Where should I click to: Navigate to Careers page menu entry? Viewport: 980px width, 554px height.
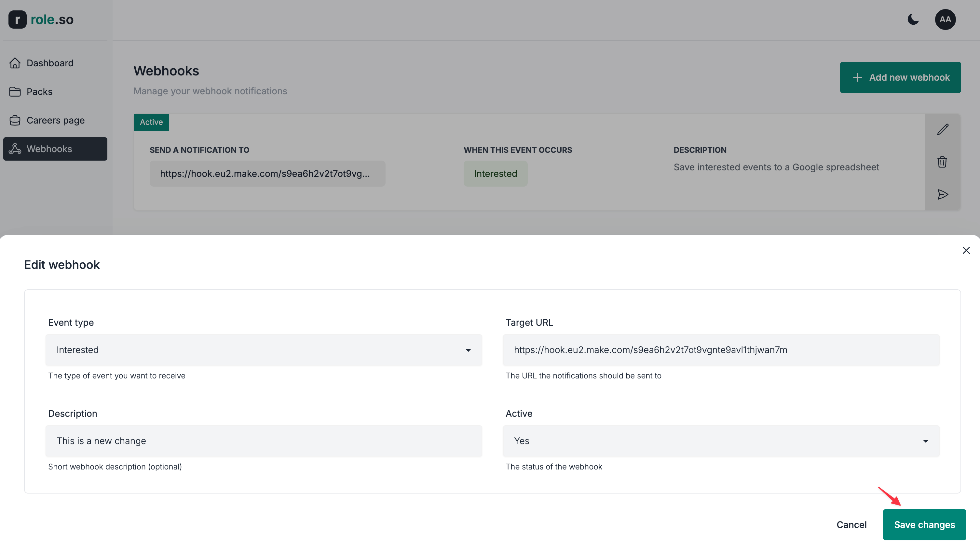click(56, 120)
